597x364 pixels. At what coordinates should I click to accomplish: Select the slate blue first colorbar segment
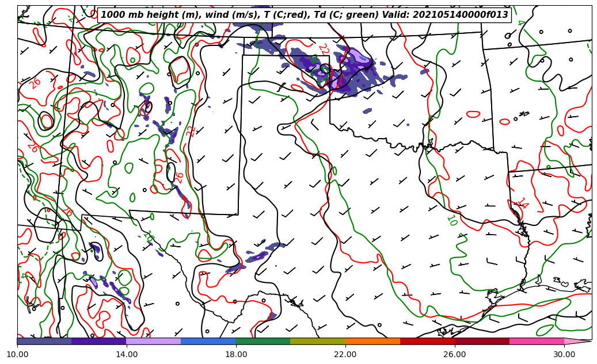pos(44,341)
